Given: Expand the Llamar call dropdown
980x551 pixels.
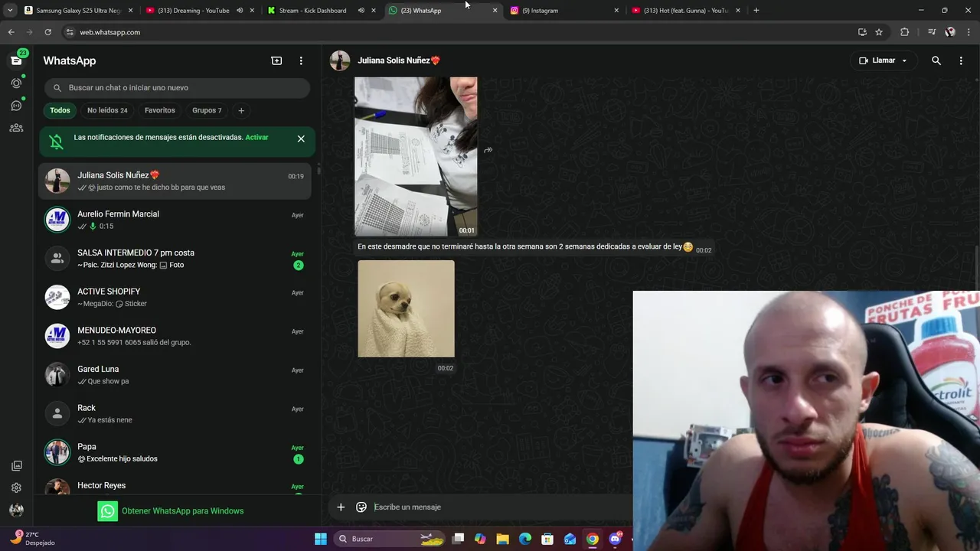Looking at the screenshot, I should coord(904,60).
